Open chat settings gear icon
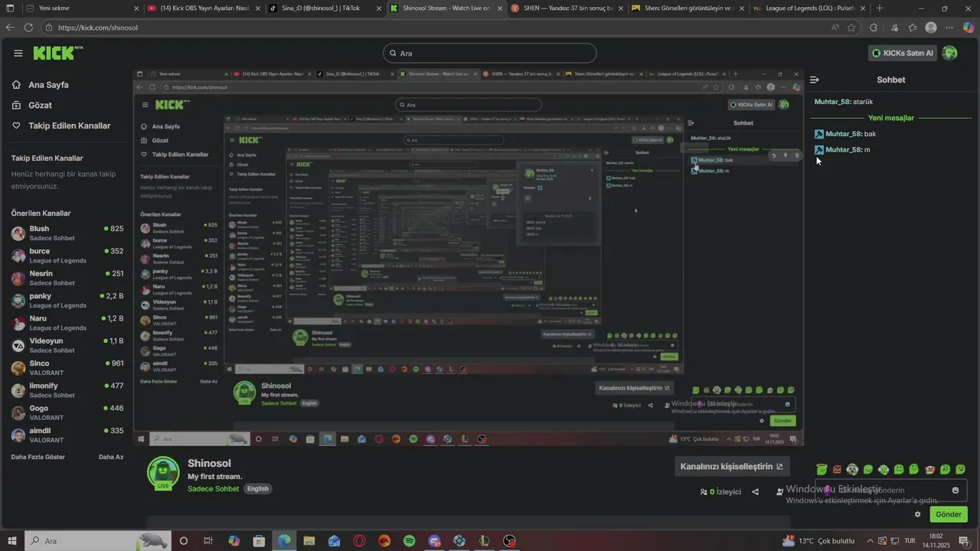Image resolution: width=980 pixels, height=551 pixels. pos(917,514)
